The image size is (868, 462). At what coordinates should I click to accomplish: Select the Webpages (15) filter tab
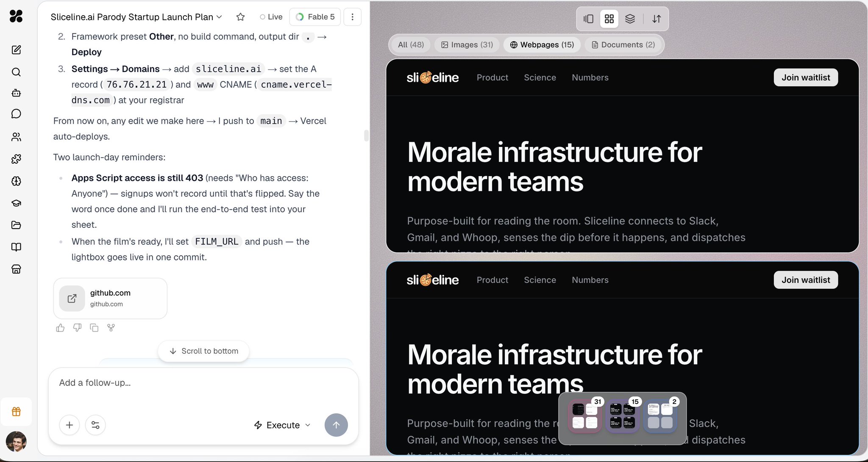pyautogui.click(x=542, y=44)
